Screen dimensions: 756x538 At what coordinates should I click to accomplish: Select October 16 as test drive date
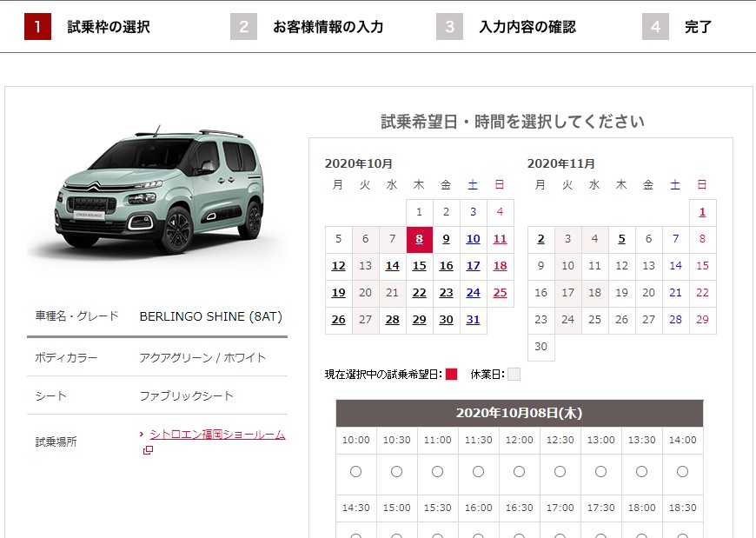coord(446,266)
